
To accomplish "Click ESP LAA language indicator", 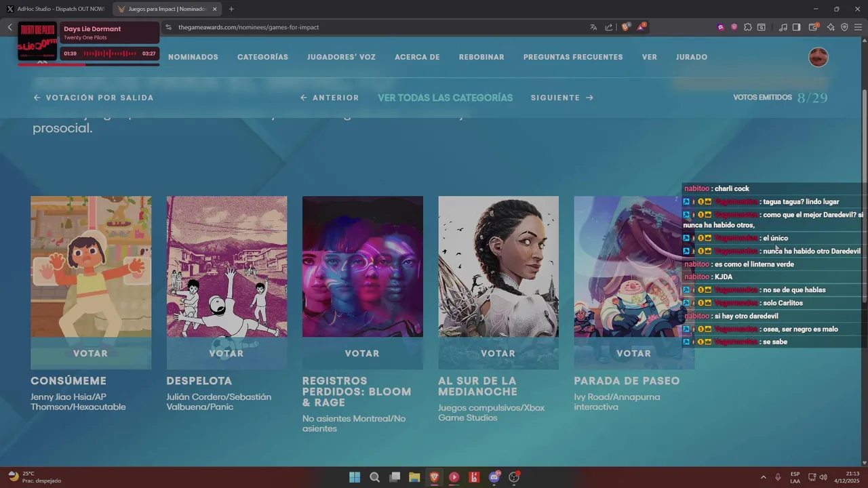I will coord(795,477).
